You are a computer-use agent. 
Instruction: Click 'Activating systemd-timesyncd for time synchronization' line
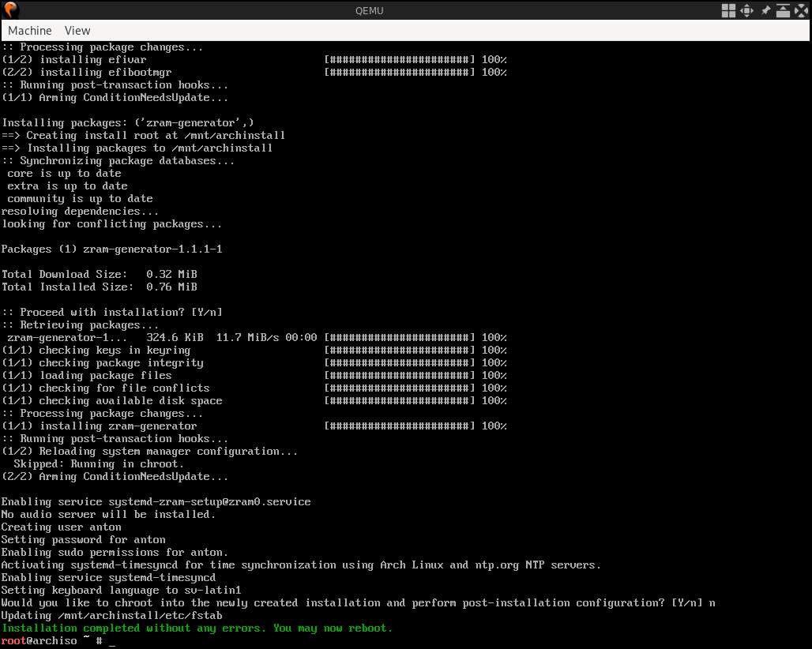301,565
